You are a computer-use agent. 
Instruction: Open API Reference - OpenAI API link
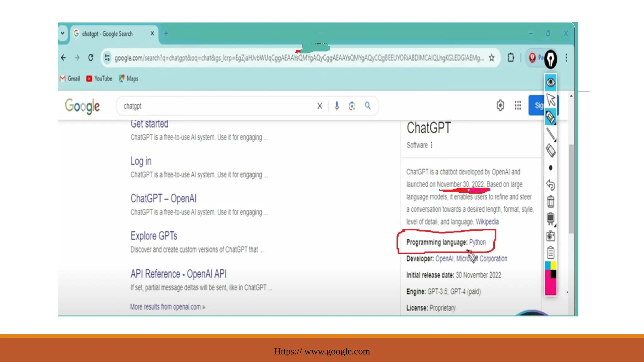click(179, 274)
